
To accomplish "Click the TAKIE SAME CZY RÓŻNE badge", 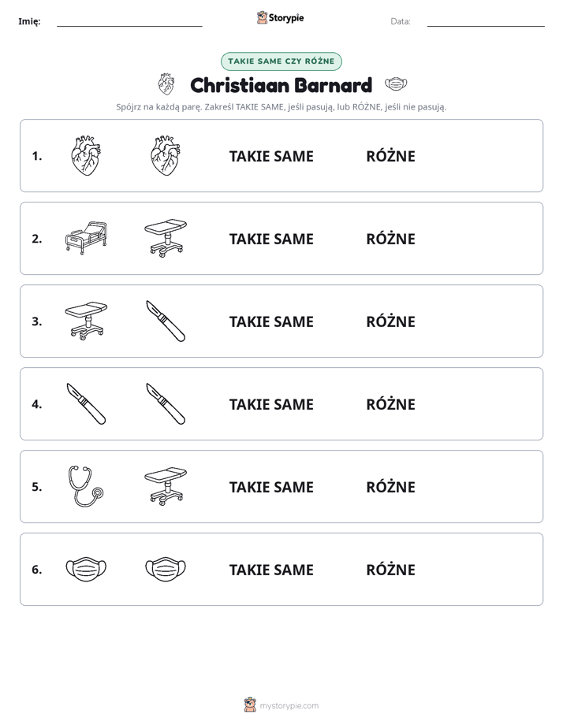I will tap(281, 61).
